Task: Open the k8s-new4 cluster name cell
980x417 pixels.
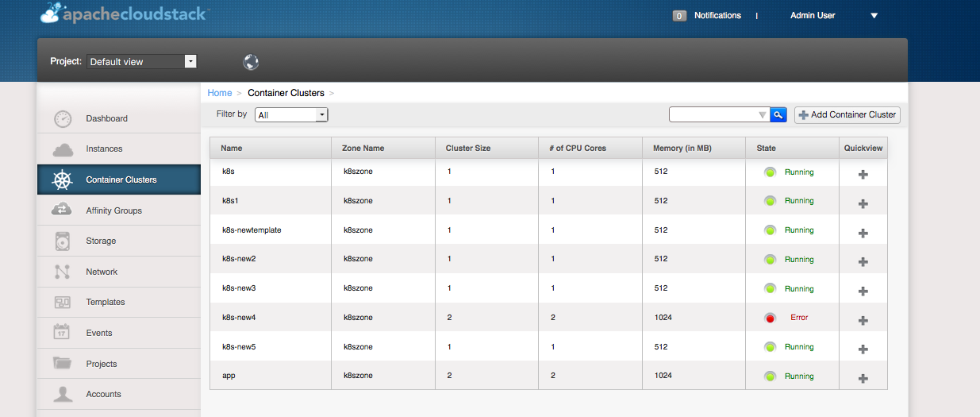Action: point(271,318)
